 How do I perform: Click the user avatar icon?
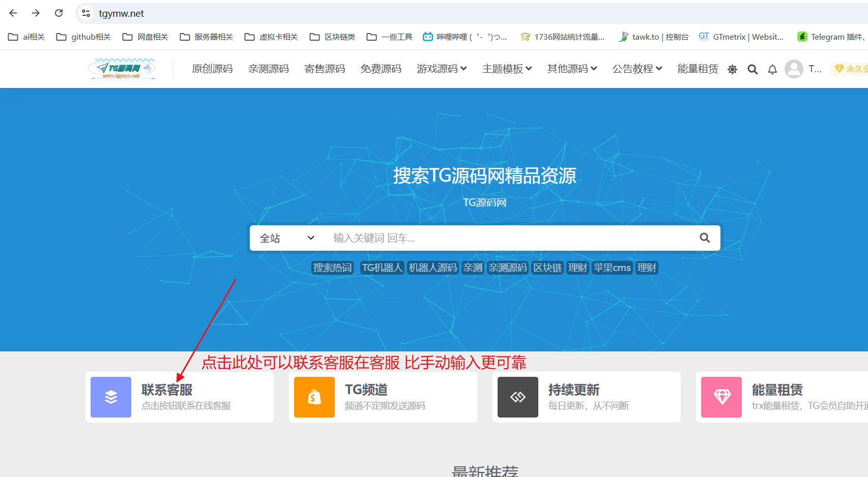[x=794, y=69]
